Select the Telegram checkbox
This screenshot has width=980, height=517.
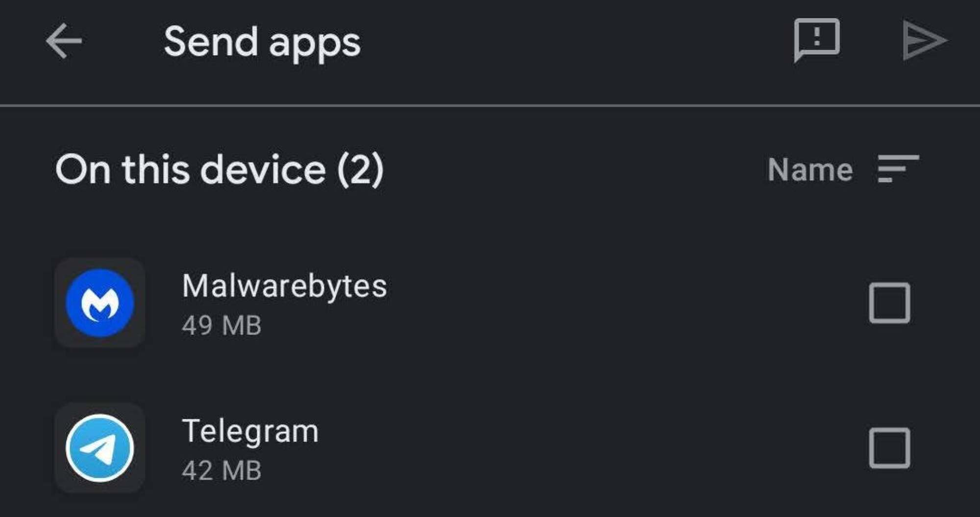(889, 448)
